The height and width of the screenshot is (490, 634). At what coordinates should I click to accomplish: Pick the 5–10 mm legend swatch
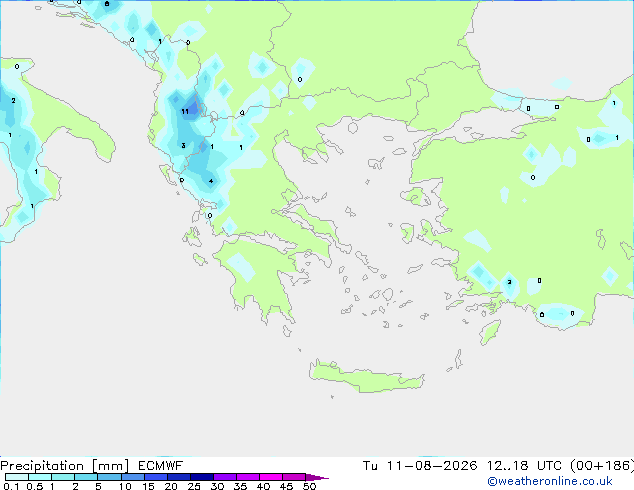[109, 477]
